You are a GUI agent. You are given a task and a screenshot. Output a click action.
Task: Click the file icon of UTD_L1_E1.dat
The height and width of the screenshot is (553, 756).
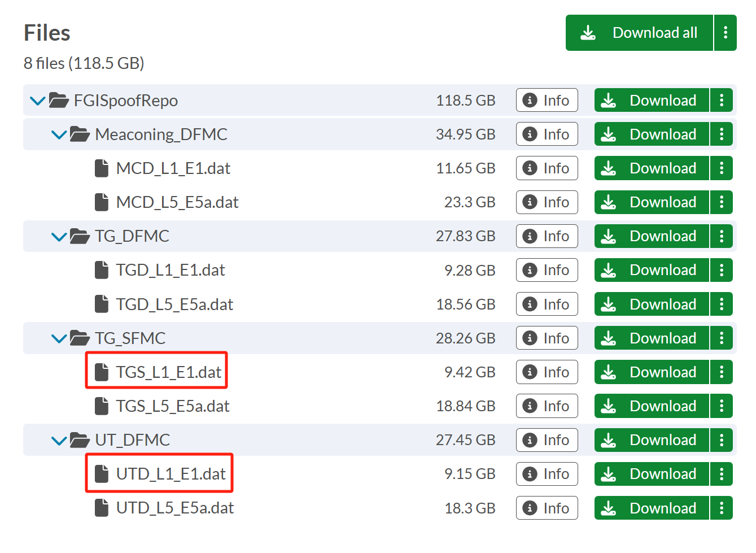(102, 474)
